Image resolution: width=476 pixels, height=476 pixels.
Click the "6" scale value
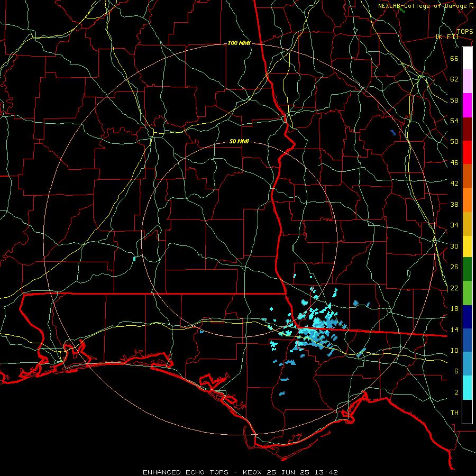pos(456,371)
